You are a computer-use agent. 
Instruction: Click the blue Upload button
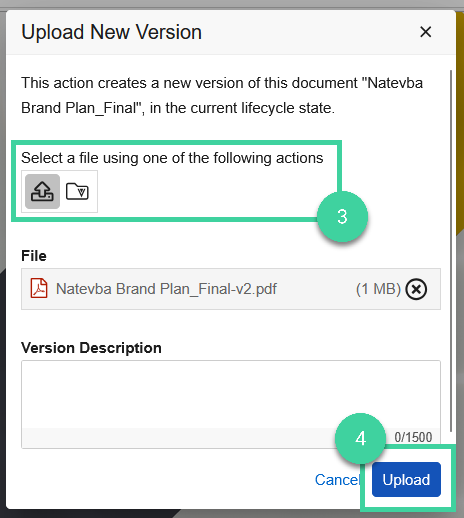tap(406, 480)
